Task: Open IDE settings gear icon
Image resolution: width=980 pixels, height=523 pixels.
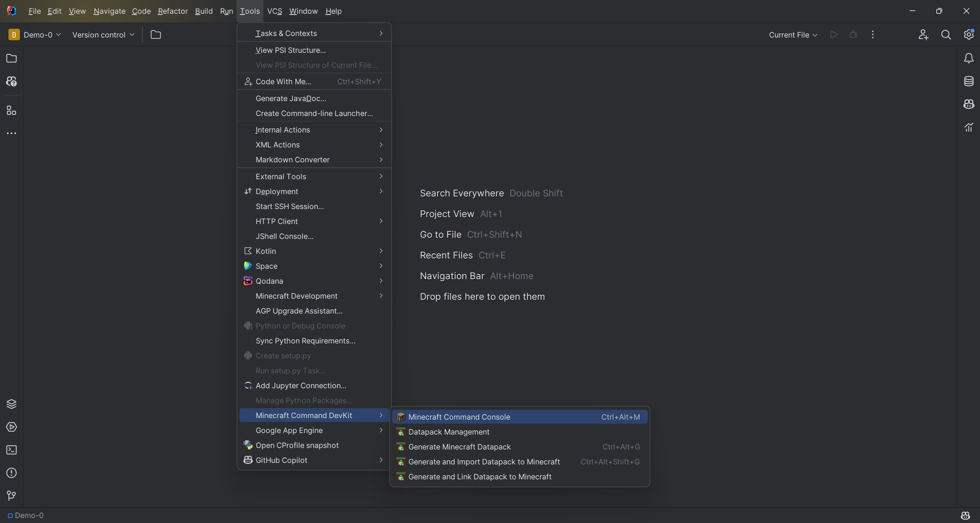Action: [969, 34]
